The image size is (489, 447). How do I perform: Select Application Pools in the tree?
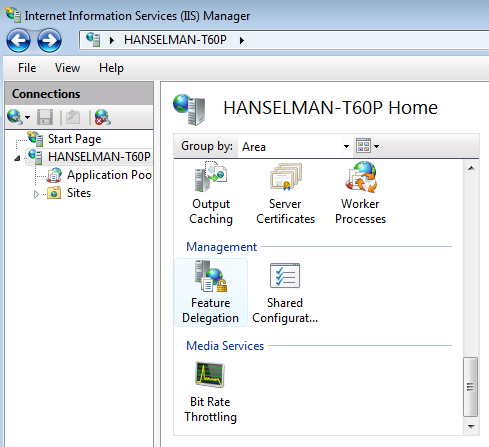tap(109, 175)
